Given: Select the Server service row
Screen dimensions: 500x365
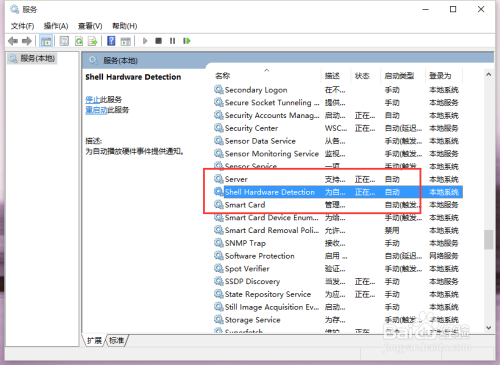Looking at the screenshot, I should 337,179.
